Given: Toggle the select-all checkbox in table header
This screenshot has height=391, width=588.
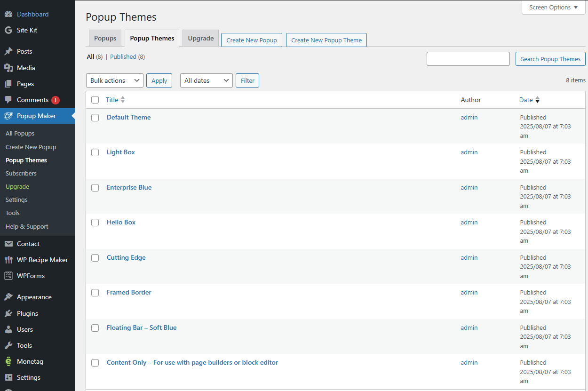Looking at the screenshot, I should tap(95, 100).
